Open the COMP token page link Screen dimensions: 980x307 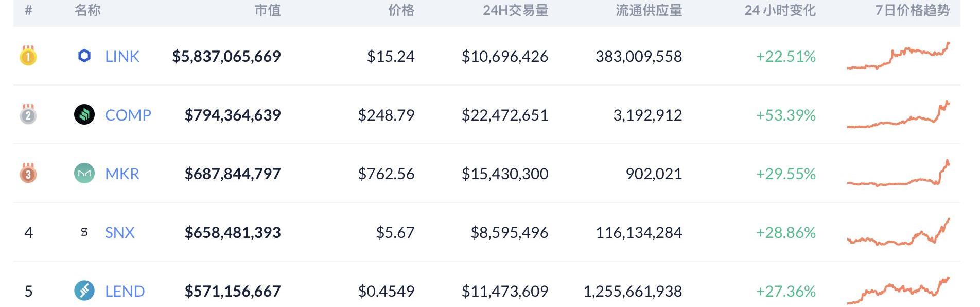(128, 115)
